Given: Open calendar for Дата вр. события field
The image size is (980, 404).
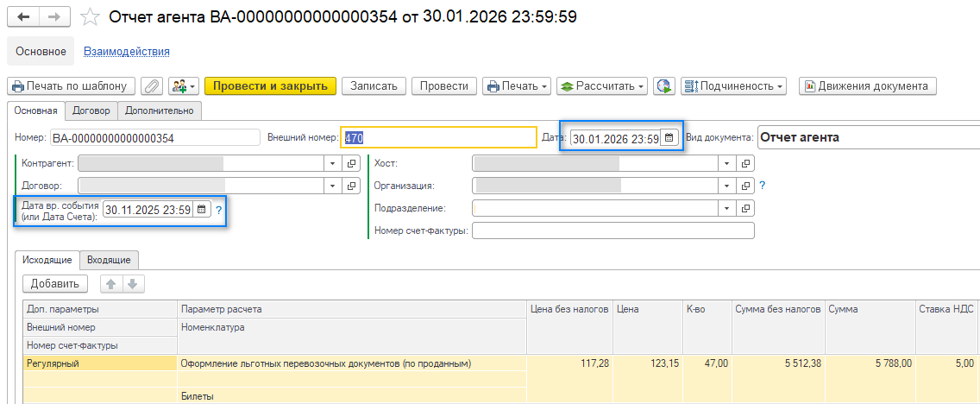Looking at the screenshot, I should pos(201,210).
